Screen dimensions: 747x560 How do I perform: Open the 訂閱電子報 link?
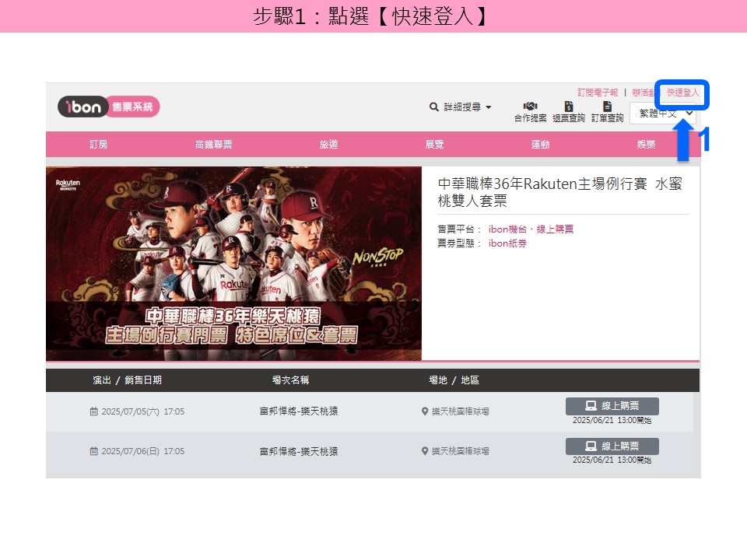(598, 93)
